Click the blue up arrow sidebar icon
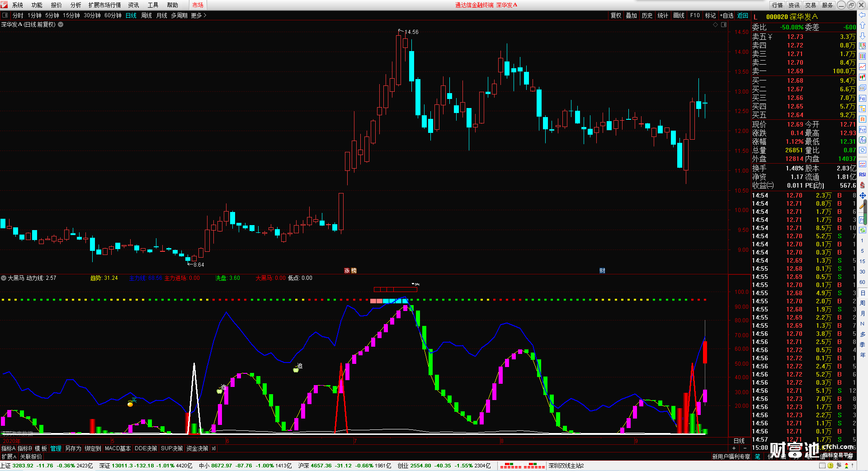 863,25
